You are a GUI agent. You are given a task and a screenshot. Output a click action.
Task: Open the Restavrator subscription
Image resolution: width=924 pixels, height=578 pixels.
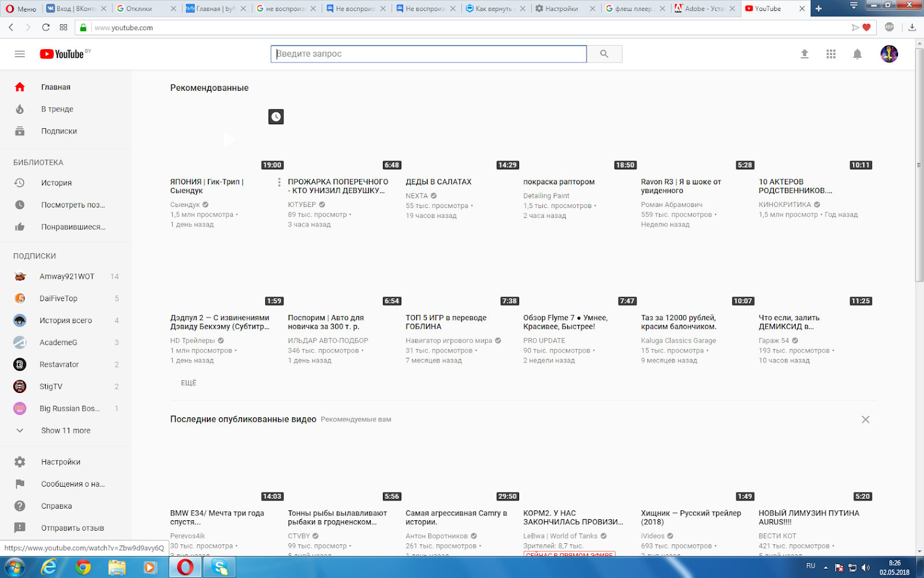click(x=66, y=364)
